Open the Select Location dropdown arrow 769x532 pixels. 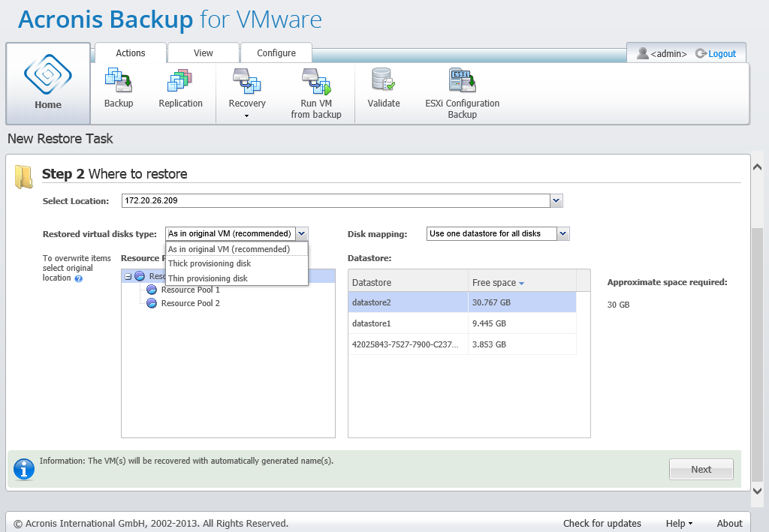point(556,201)
